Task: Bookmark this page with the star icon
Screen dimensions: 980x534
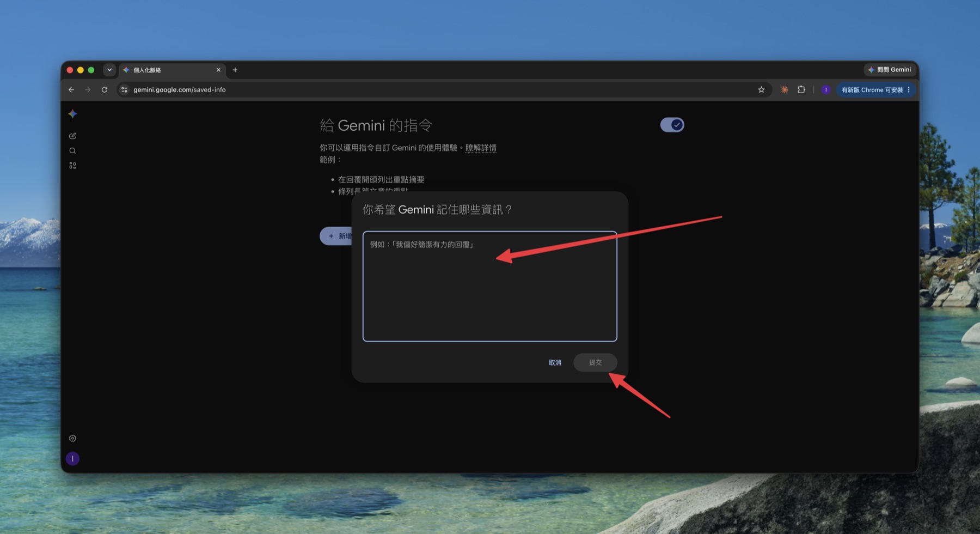Action: pyautogui.click(x=761, y=90)
